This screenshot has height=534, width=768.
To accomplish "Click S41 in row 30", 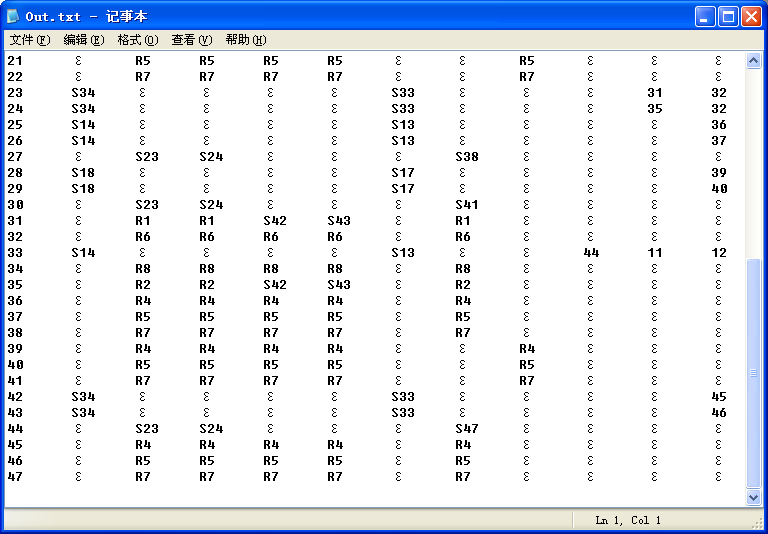I will pos(467,205).
